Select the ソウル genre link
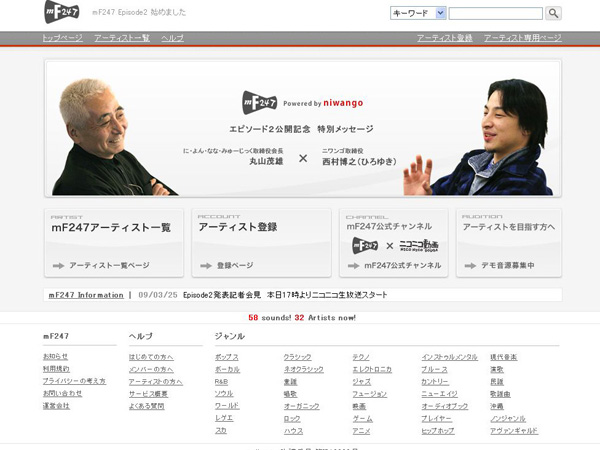600x450 pixels. [x=224, y=394]
